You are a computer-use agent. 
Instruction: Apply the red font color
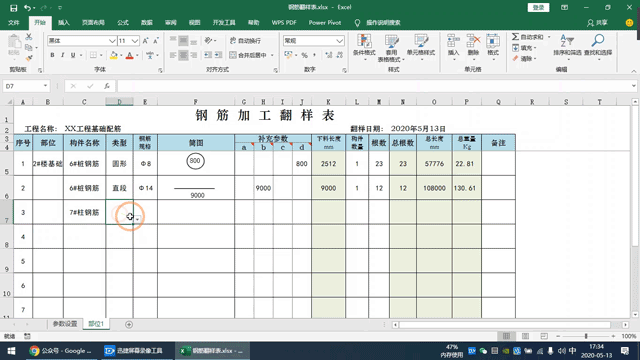[x=129, y=55]
